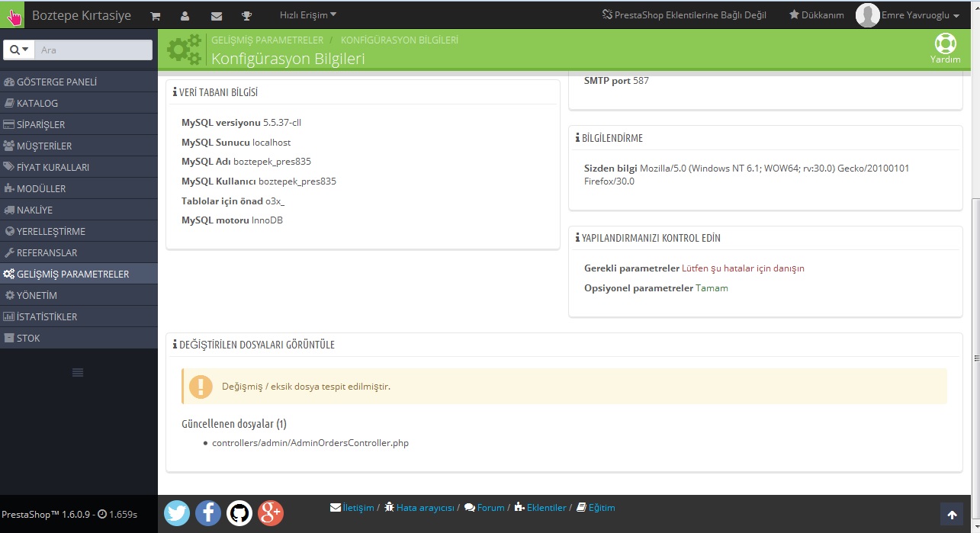Image resolution: width=980 pixels, height=533 pixels.
Task: Click the back-to-top arrow button
Action: (952, 515)
